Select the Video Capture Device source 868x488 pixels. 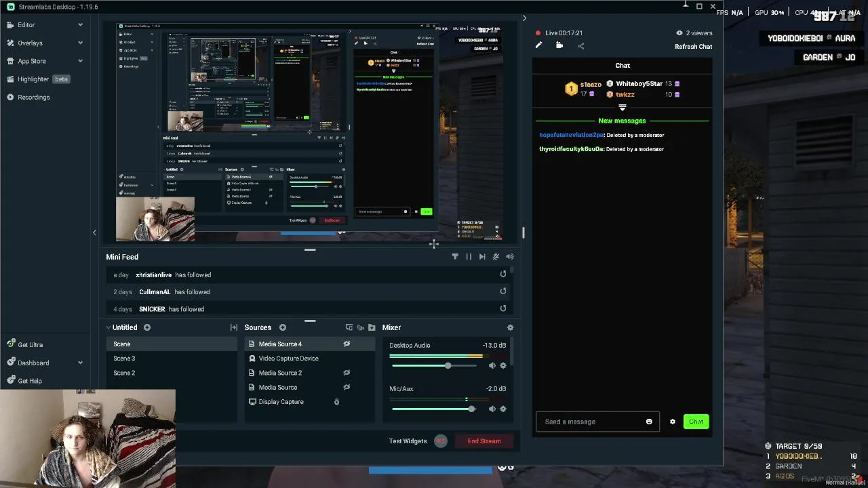[x=310, y=359]
